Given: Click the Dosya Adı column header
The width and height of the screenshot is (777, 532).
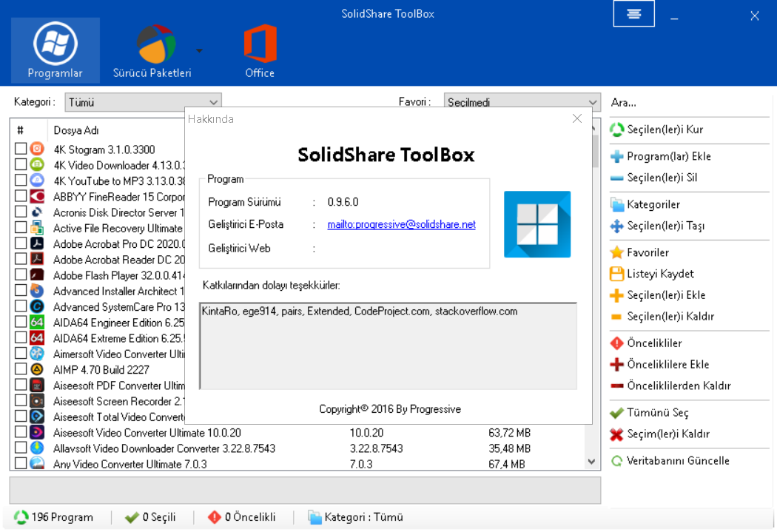Looking at the screenshot, I should [x=76, y=130].
